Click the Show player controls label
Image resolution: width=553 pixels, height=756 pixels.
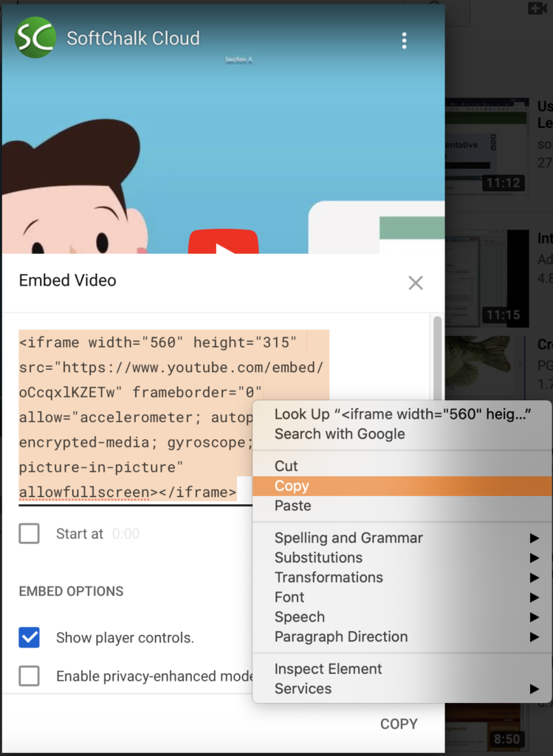[x=125, y=637]
